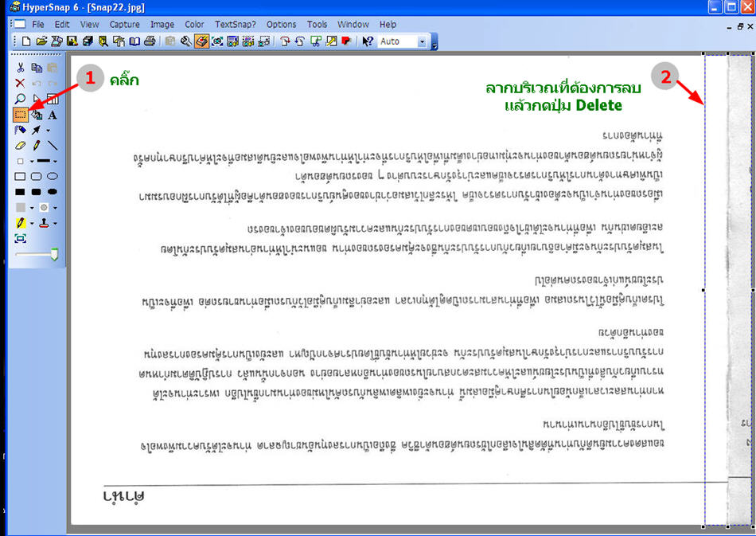Select the outlined Ellipse tool
Image resolution: width=756 pixels, height=536 pixels.
(x=52, y=177)
